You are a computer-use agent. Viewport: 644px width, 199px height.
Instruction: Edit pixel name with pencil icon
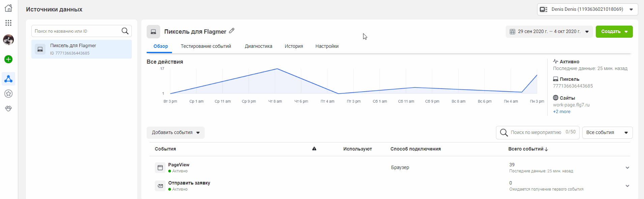pos(232,31)
